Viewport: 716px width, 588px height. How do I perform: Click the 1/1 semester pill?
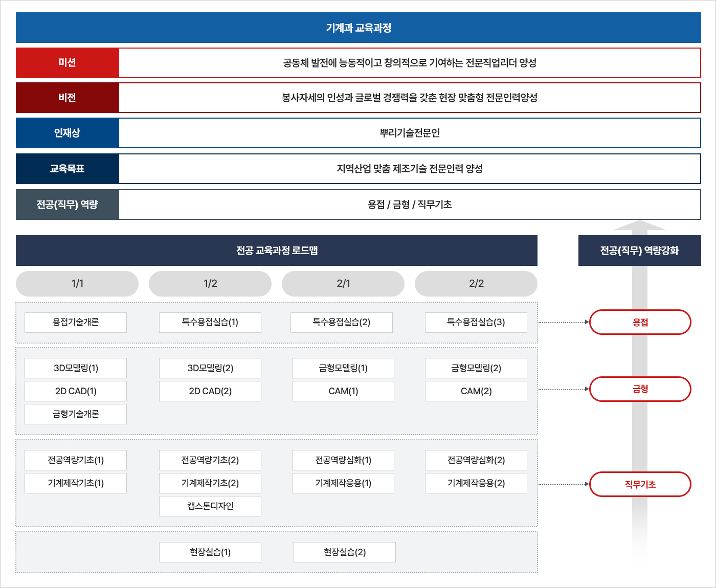tap(77, 284)
